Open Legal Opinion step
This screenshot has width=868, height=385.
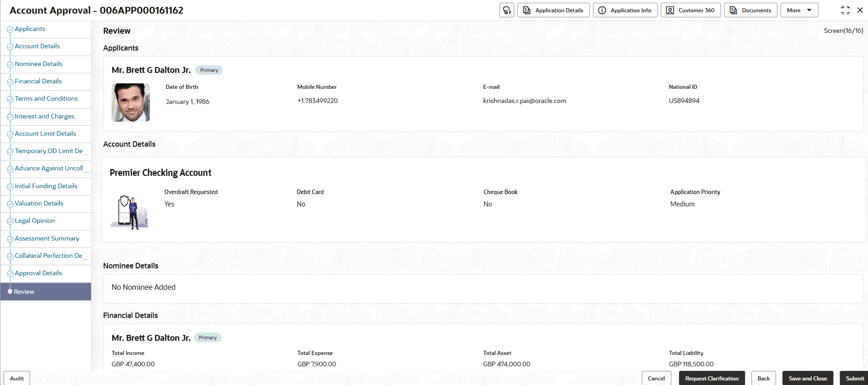tap(35, 221)
